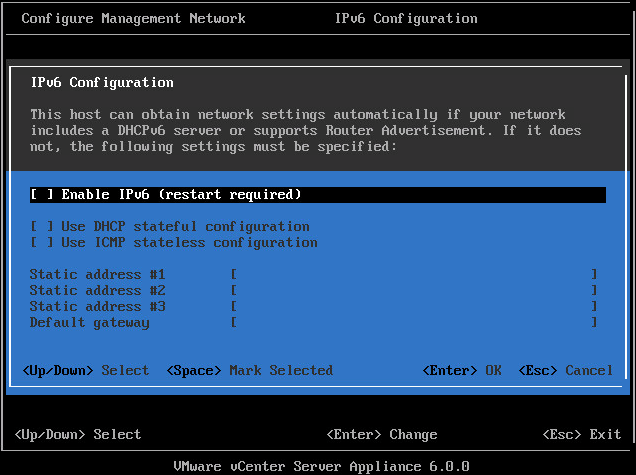Image resolution: width=636 pixels, height=475 pixels.
Task: Click the Static address #1 input field
Action: point(414,275)
